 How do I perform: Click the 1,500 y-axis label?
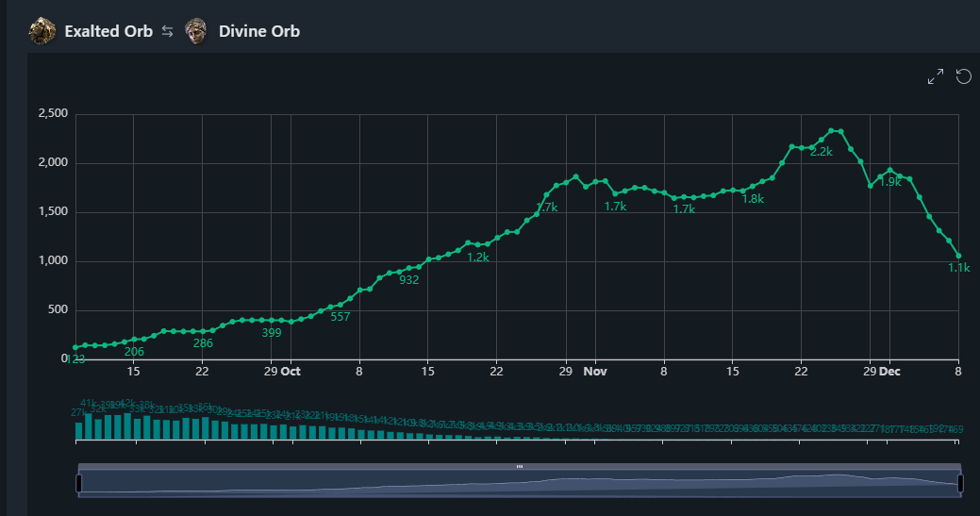(53, 211)
